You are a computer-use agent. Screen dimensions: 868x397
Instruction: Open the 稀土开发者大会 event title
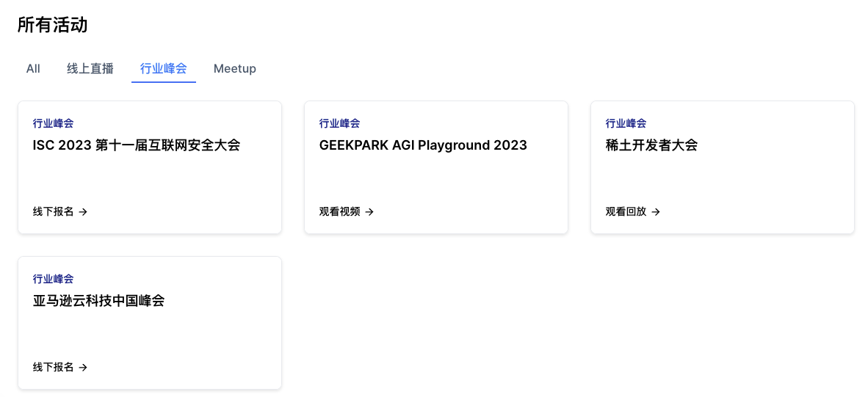(651, 145)
